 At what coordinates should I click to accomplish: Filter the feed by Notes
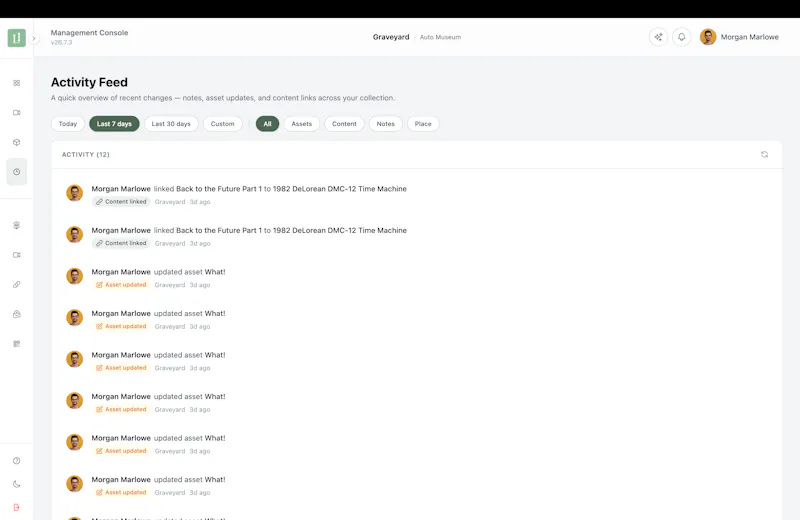click(x=386, y=124)
